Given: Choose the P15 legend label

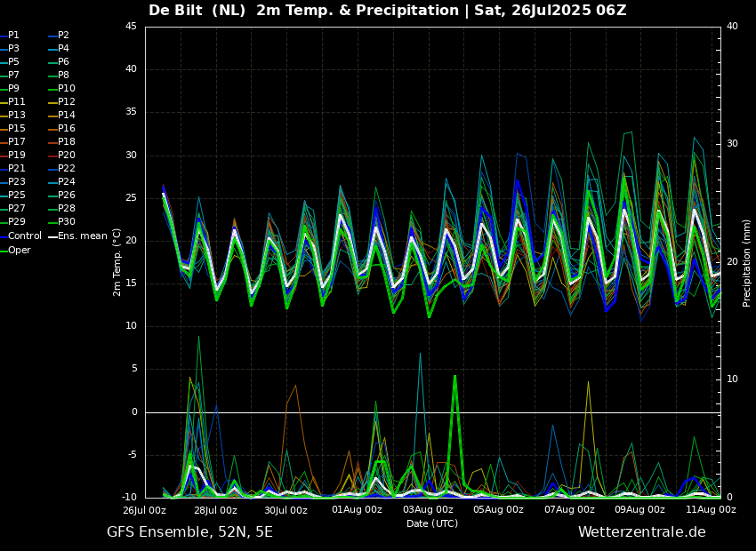Looking at the screenshot, I should tap(12, 129).
